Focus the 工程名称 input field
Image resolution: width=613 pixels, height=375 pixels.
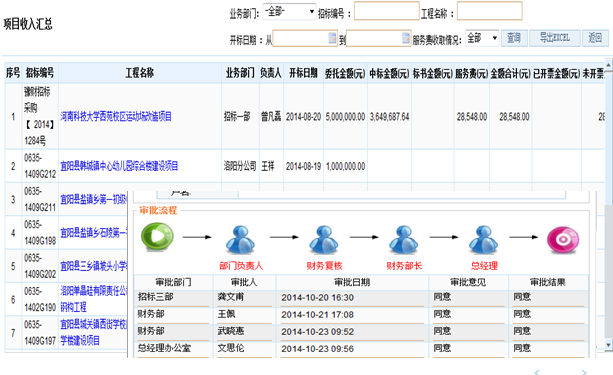[x=490, y=11]
